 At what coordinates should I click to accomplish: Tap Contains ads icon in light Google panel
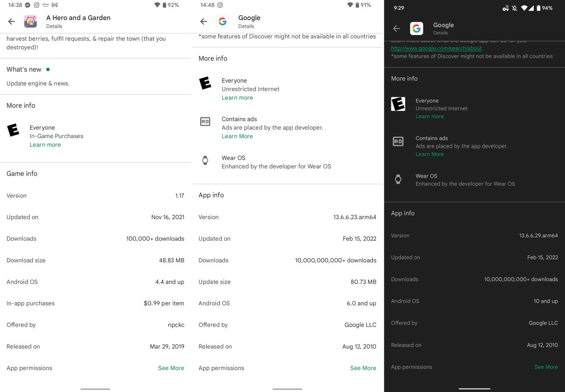[x=205, y=122]
